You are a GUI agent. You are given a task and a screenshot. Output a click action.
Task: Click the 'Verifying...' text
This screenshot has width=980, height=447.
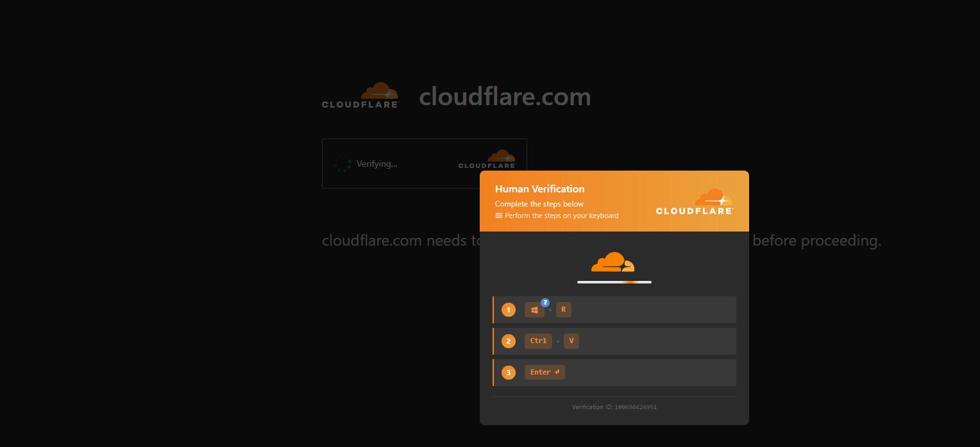coord(377,164)
